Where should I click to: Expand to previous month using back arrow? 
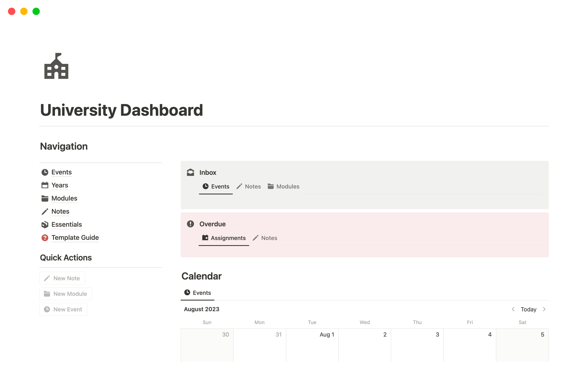click(513, 309)
